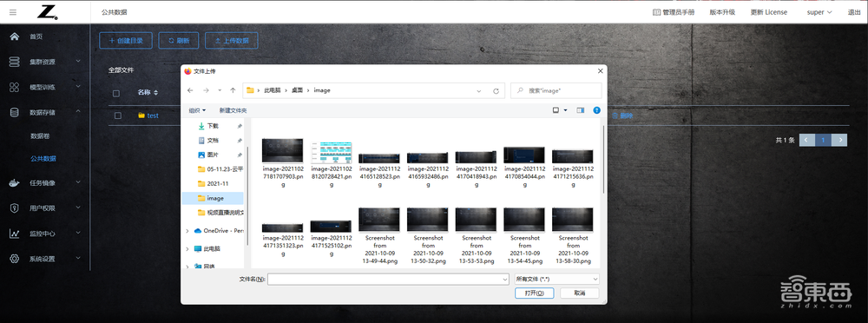Screen dimensions: 868x323
Task: Click the 数据存储 database icon in sidebar
Action: 15,113
